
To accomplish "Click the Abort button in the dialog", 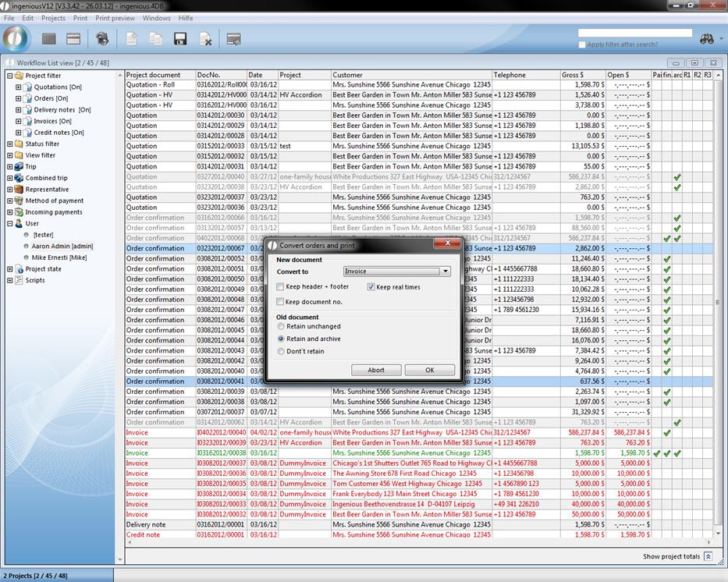I will [376, 371].
